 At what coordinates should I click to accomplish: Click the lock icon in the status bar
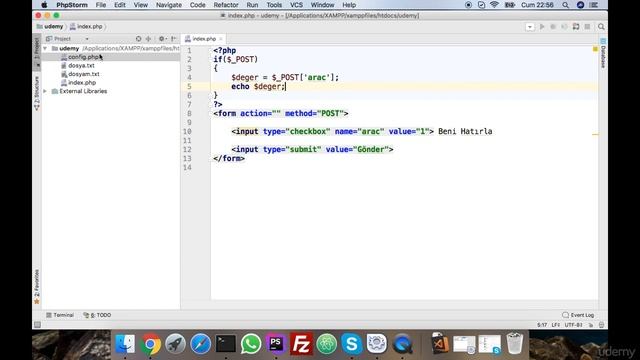pos(591,325)
